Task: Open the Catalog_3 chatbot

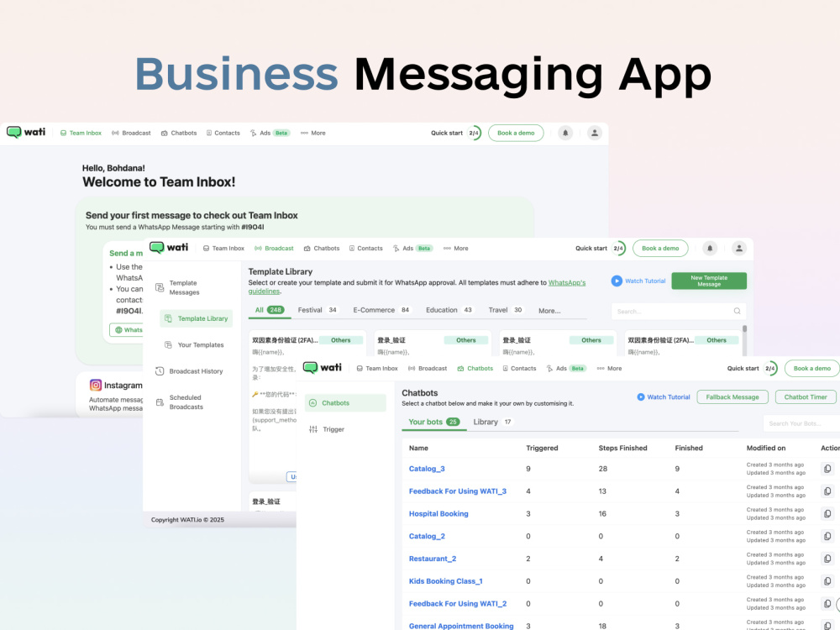Action: click(x=427, y=469)
